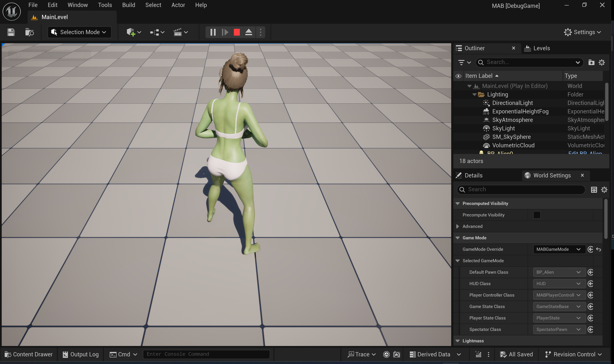
Task: Browse to Player Controller Class asset
Action: tap(590, 295)
